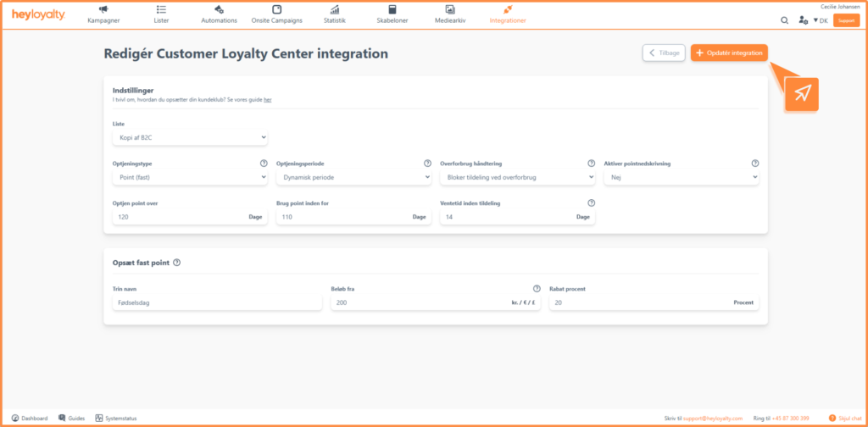Screen dimensions: 868x427
Task: Click the Tilbage button
Action: [665, 53]
